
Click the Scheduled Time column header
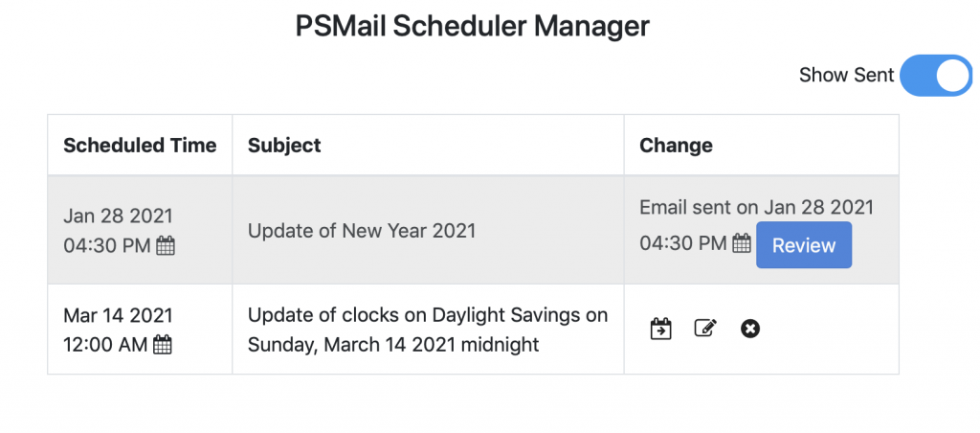pyautogui.click(x=140, y=146)
